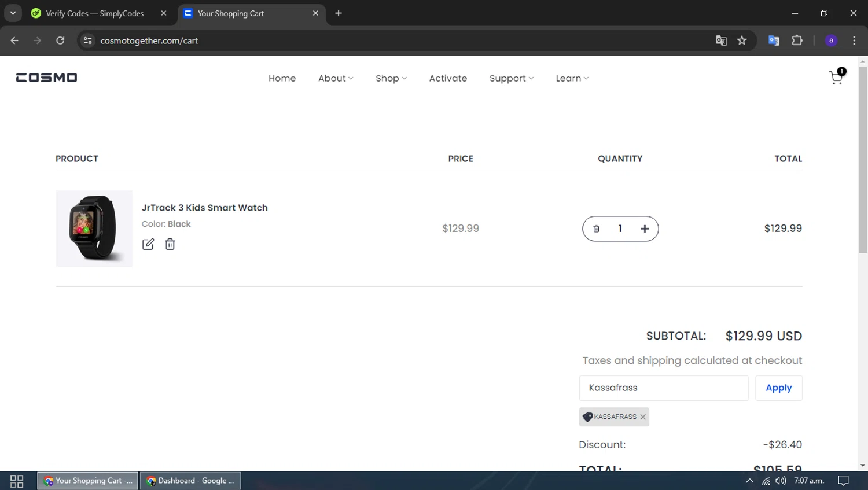Open network status in system tray
The height and width of the screenshot is (490, 868).
point(766,481)
